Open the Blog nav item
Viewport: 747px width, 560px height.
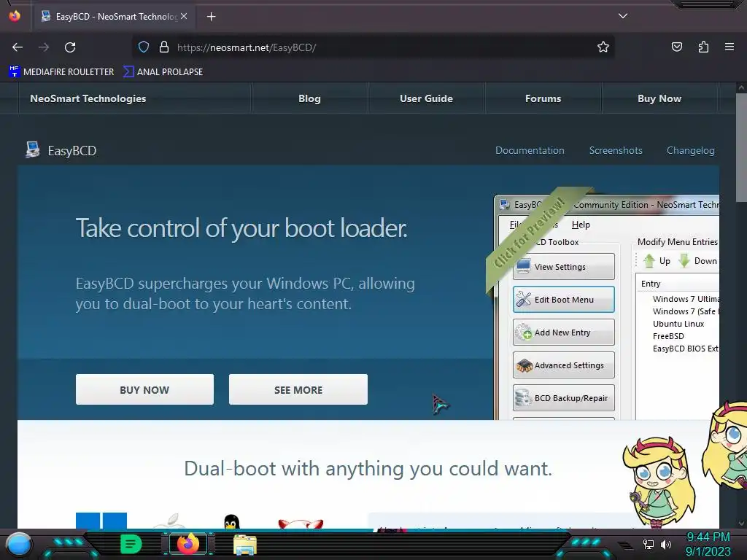[x=309, y=98]
